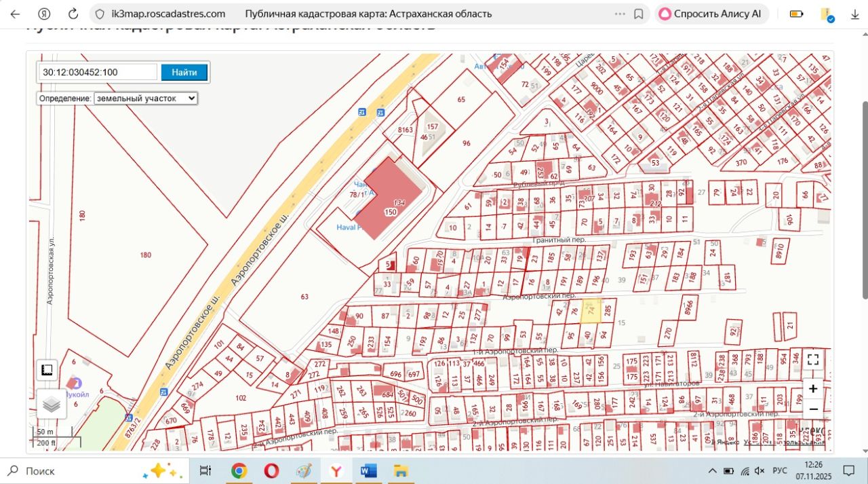
Task: Zoom in with the plus button
Action: click(x=813, y=389)
